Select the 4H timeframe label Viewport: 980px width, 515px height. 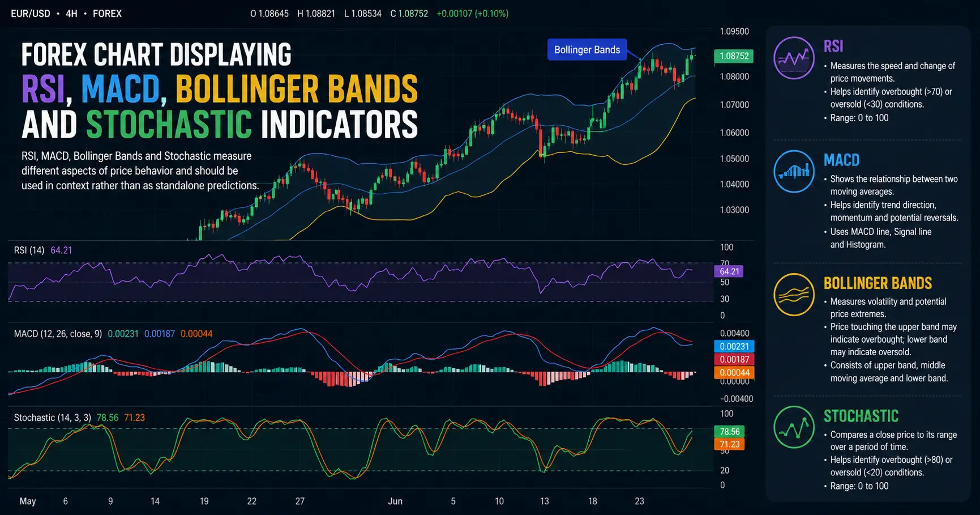click(71, 14)
